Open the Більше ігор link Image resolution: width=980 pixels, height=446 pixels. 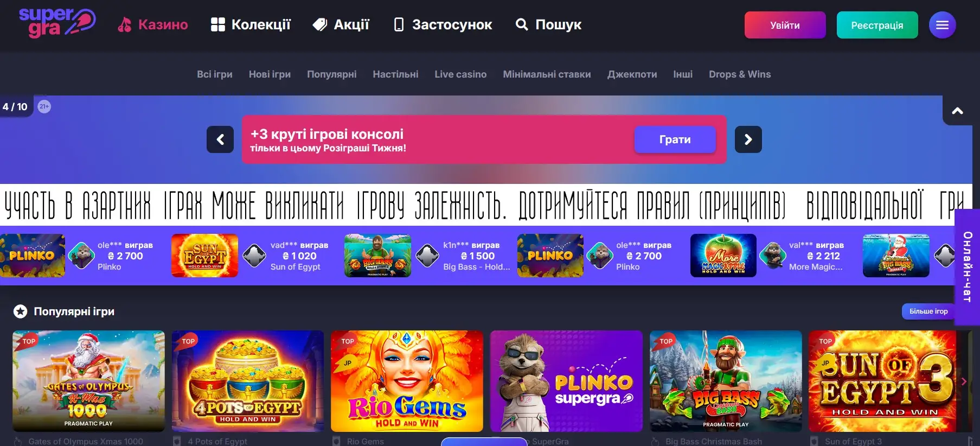click(928, 311)
